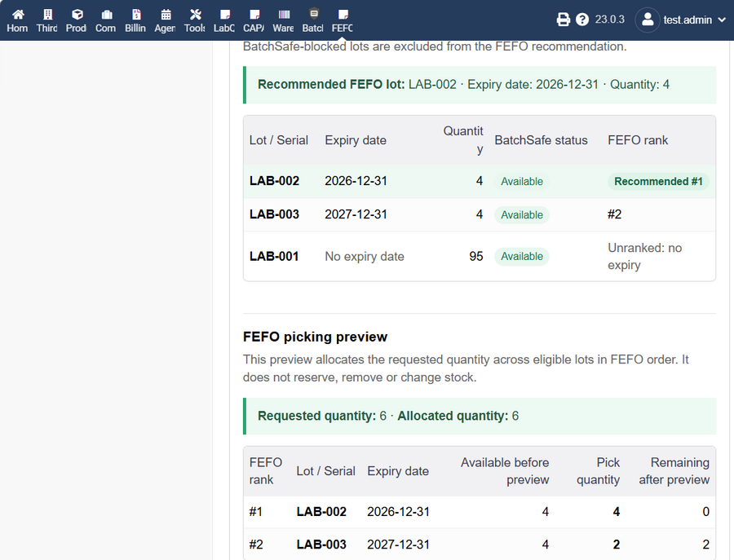Open the Agenda calendar icon
The width and height of the screenshot is (734, 560).
coord(166,15)
